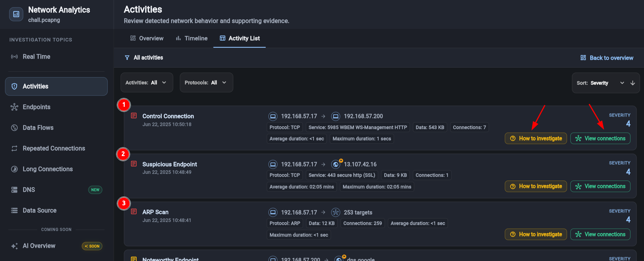Open the Sort by Severity dropdown
The height and width of the screenshot is (261, 644).
(x=600, y=83)
